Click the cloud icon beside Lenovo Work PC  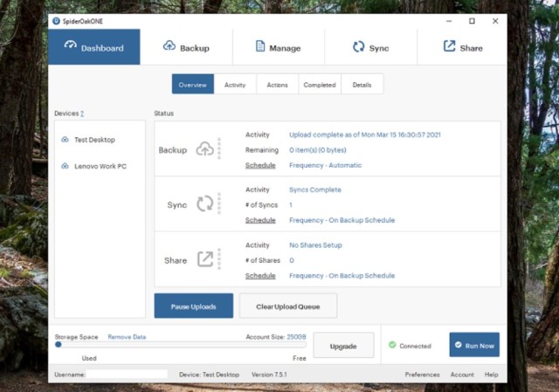(x=65, y=166)
